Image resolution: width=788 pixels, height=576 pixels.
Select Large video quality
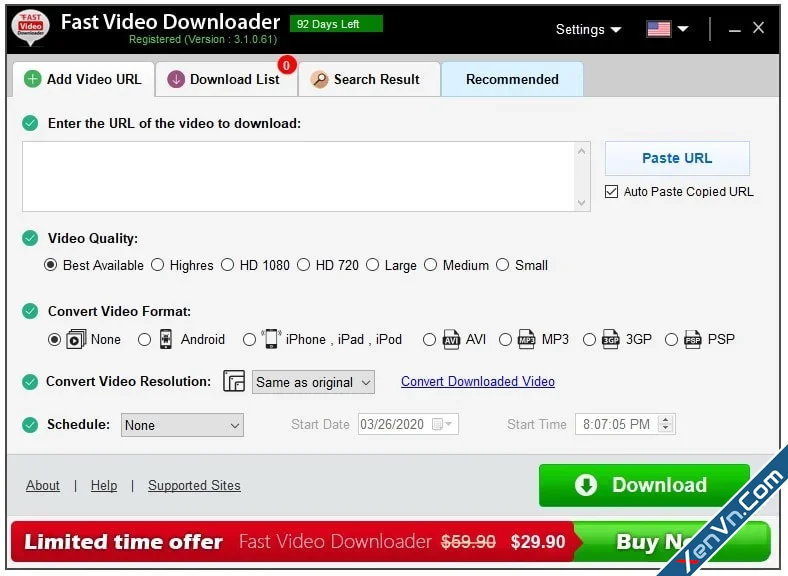point(372,264)
